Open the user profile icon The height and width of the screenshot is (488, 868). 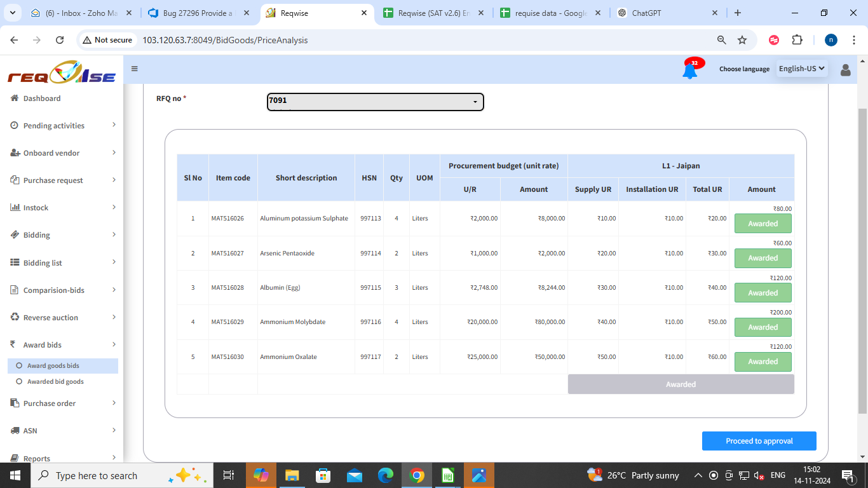click(x=846, y=69)
